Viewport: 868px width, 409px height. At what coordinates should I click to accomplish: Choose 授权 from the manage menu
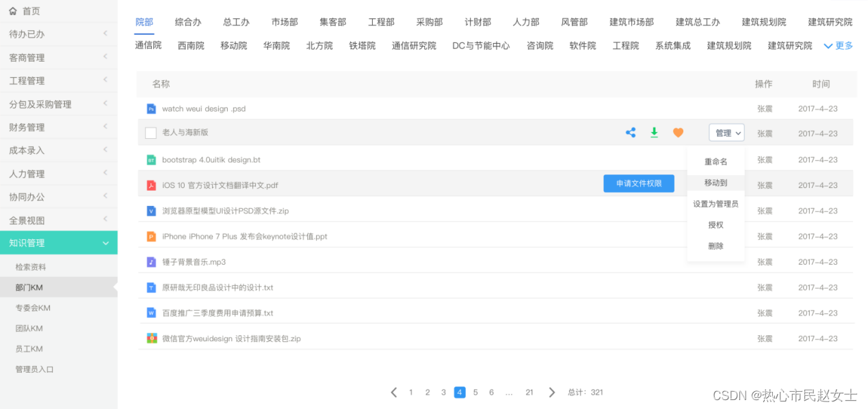[x=715, y=225]
